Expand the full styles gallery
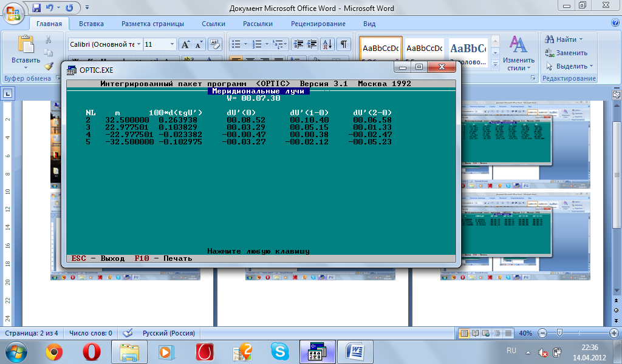Screen dimensions: 622x364 (x=495, y=65)
